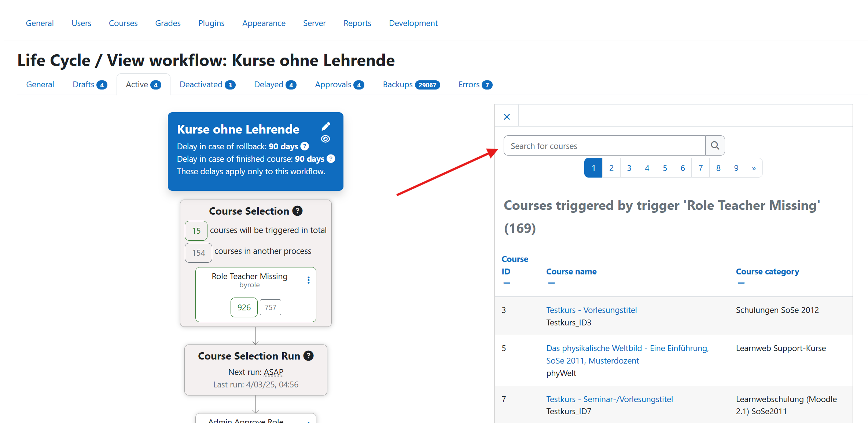Click the pencil edit icon on workflow card
The width and height of the screenshot is (868, 423).
(x=326, y=127)
